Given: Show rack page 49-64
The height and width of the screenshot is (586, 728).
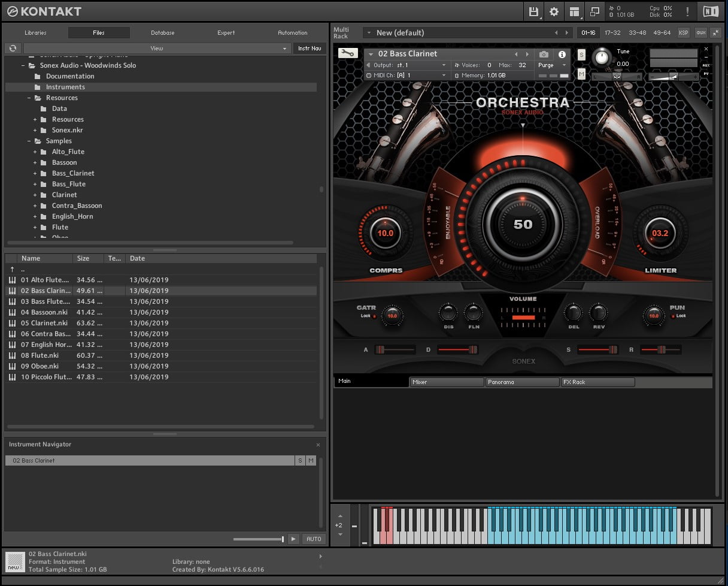Looking at the screenshot, I should [x=662, y=32].
